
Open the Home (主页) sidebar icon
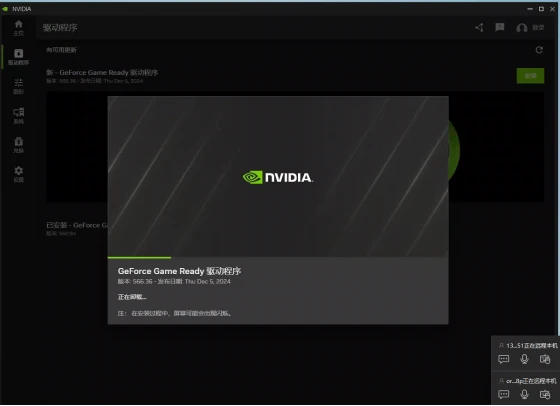click(19, 28)
